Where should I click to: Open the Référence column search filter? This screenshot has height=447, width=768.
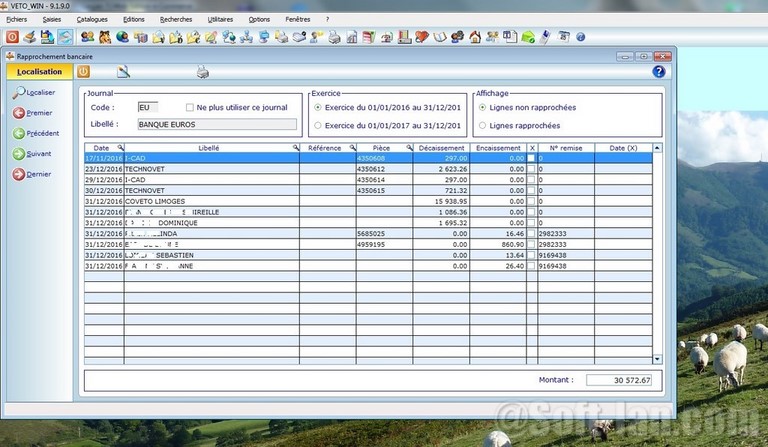[351, 148]
